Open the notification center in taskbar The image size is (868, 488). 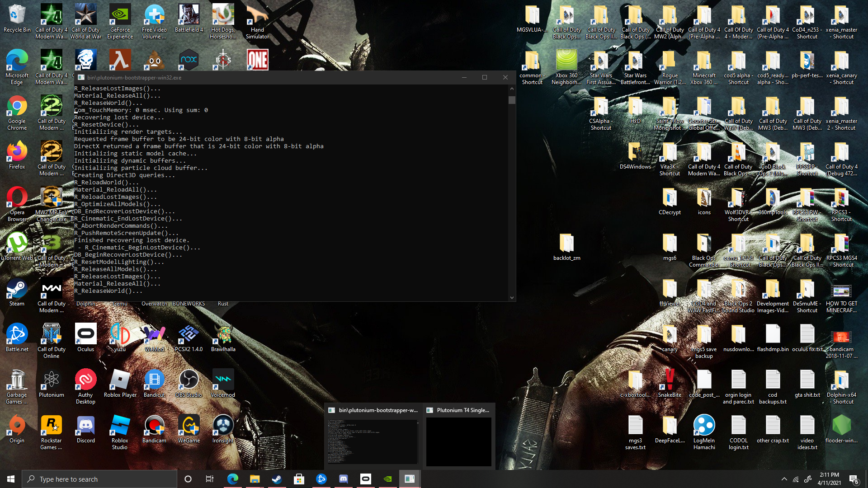854,479
